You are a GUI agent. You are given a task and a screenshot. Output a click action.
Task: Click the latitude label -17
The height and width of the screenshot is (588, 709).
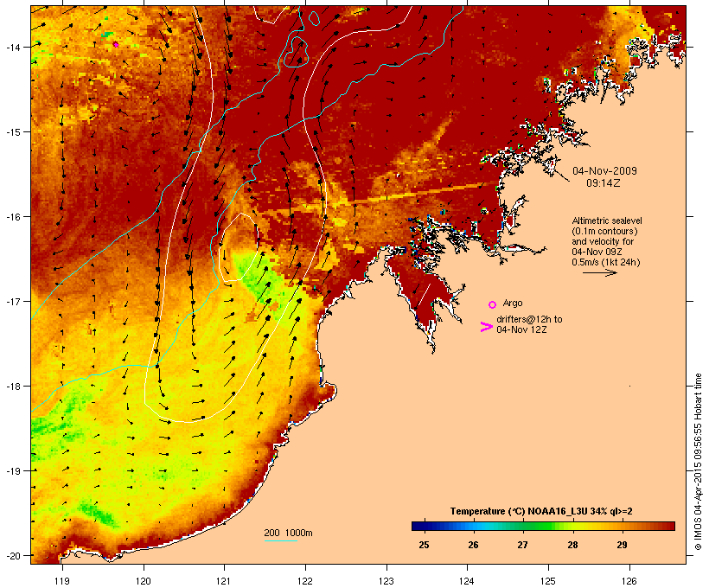click(x=12, y=301)
